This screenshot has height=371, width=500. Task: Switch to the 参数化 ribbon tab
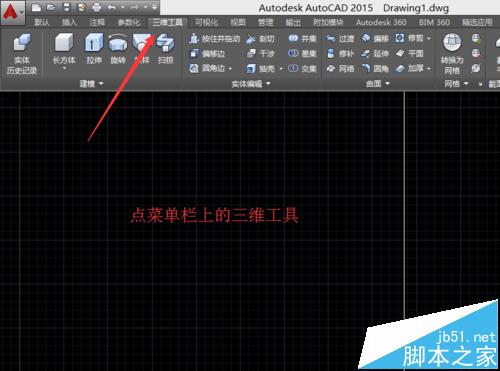tap(129, 23)
